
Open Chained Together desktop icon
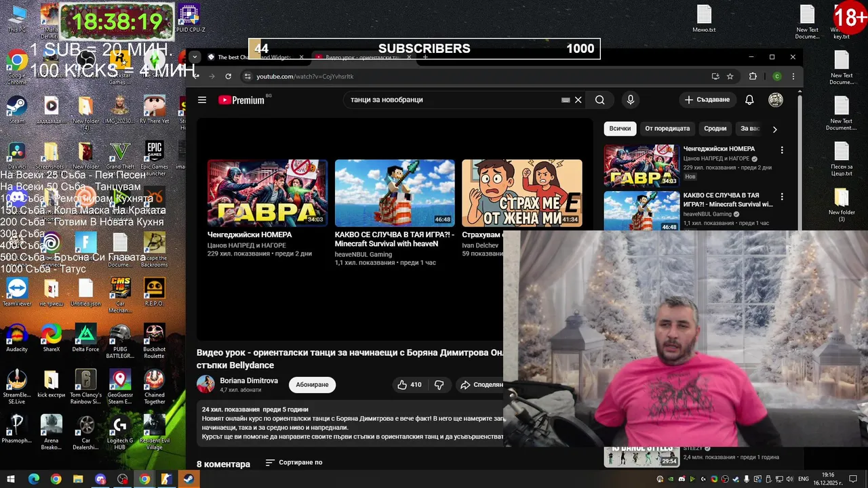(x=155, y=387)
